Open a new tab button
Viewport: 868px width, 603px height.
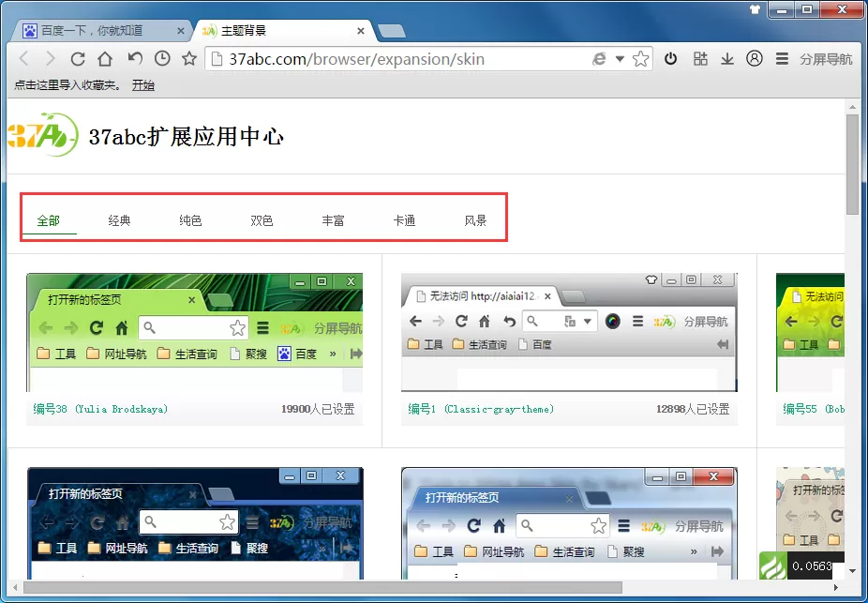pyautogui.click(x=392, y=31)
